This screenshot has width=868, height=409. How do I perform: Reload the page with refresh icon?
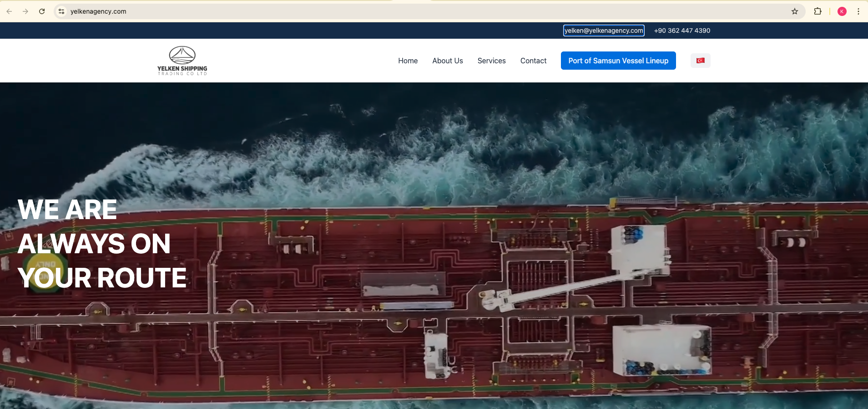tap(42, 11)
